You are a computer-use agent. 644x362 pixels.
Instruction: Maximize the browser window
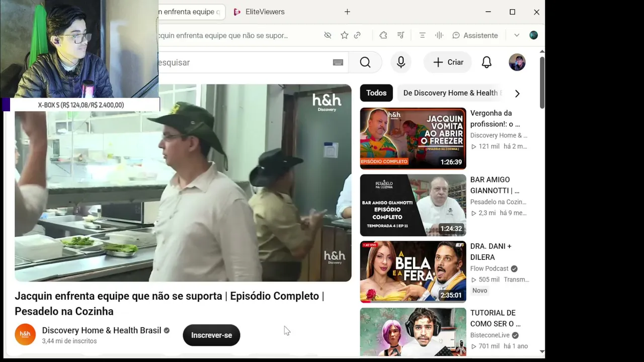512,12
